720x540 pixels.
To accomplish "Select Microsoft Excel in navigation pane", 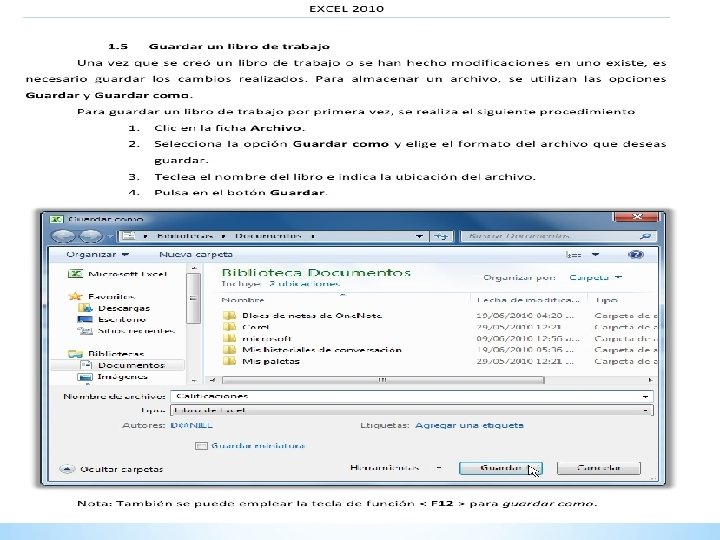I will [118, 274].
